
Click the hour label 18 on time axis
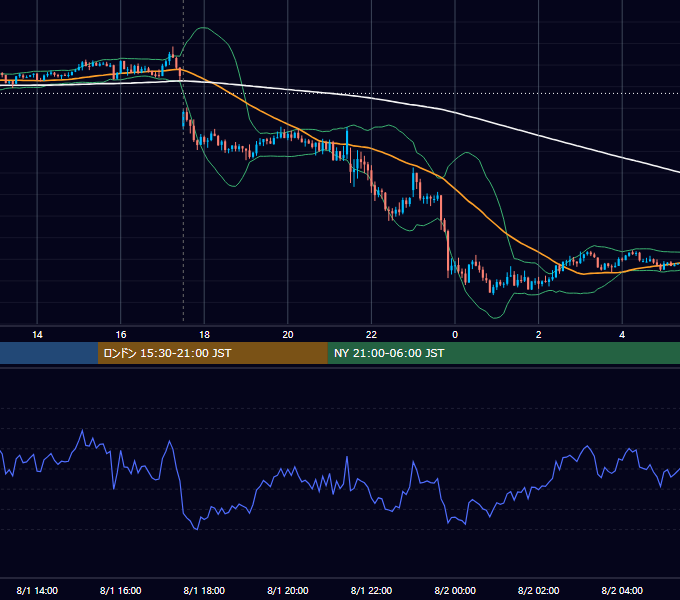coord(204,335)
